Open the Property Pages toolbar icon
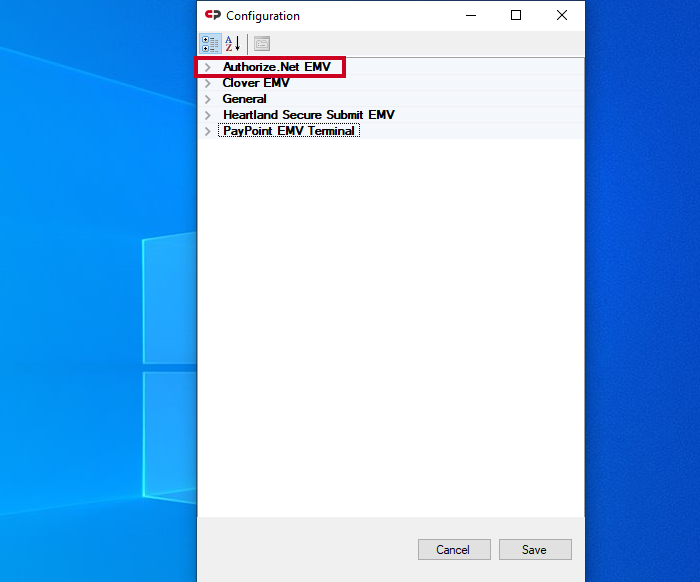Image resolution: width=700 pixels, height=582 pixels. coord(262,44)
